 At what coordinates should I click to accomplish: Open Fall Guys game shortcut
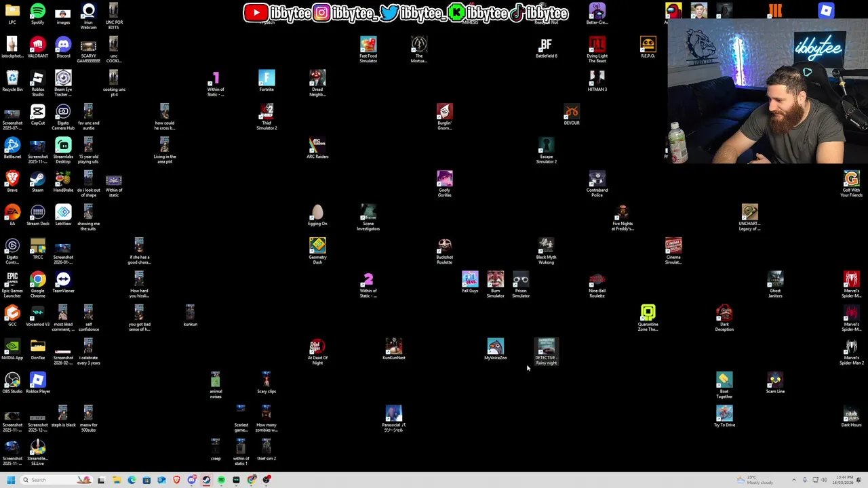point(470,283)
